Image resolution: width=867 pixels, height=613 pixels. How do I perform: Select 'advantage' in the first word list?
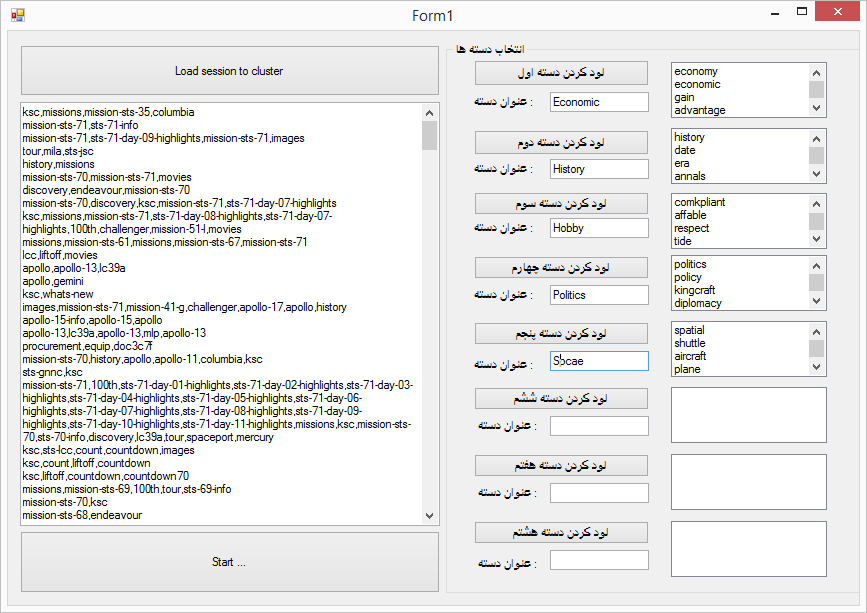click(x=699, y=110)
